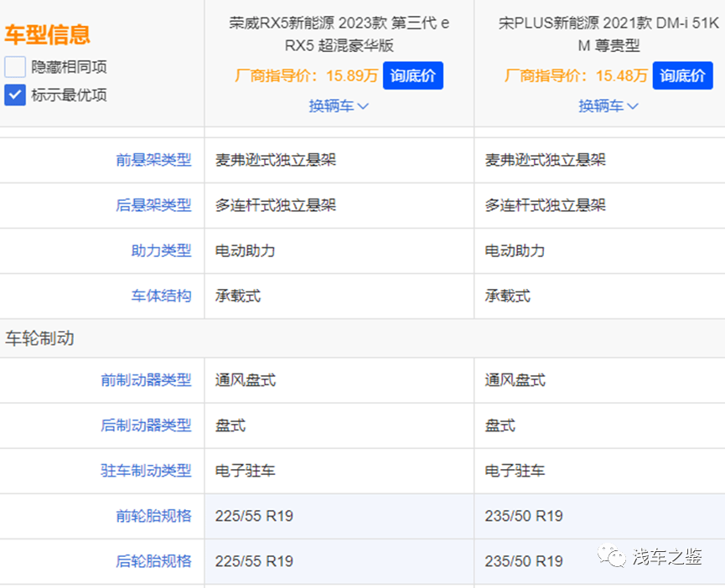The image size is (725, 588).
Task: Open 换辆车 dropdown under 荣威RX5新能源
Action: pyautogui.click(x=339, y=106)
